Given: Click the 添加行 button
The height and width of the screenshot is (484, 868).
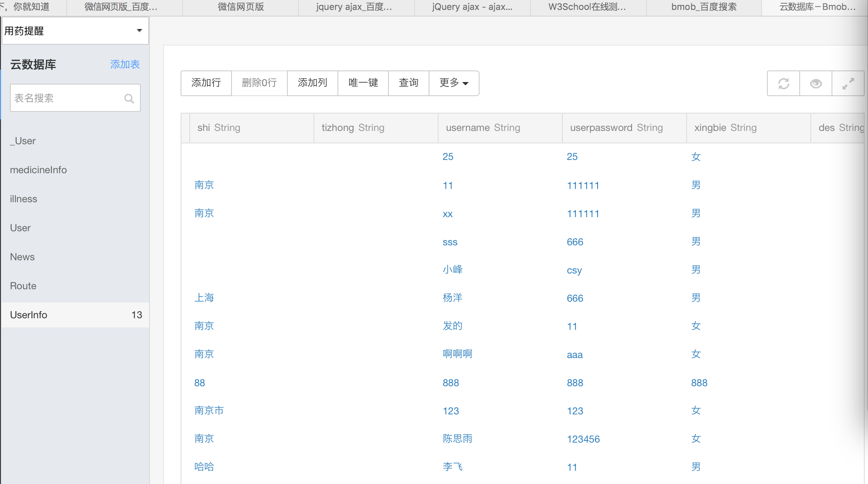Looking at the screenshot, I should point(206,83).
